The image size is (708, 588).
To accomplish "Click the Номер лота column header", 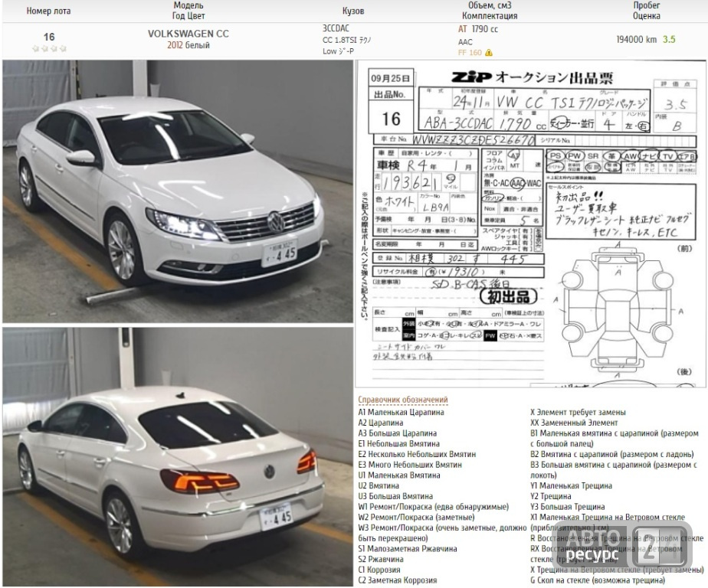I will (x=49, y=11).
